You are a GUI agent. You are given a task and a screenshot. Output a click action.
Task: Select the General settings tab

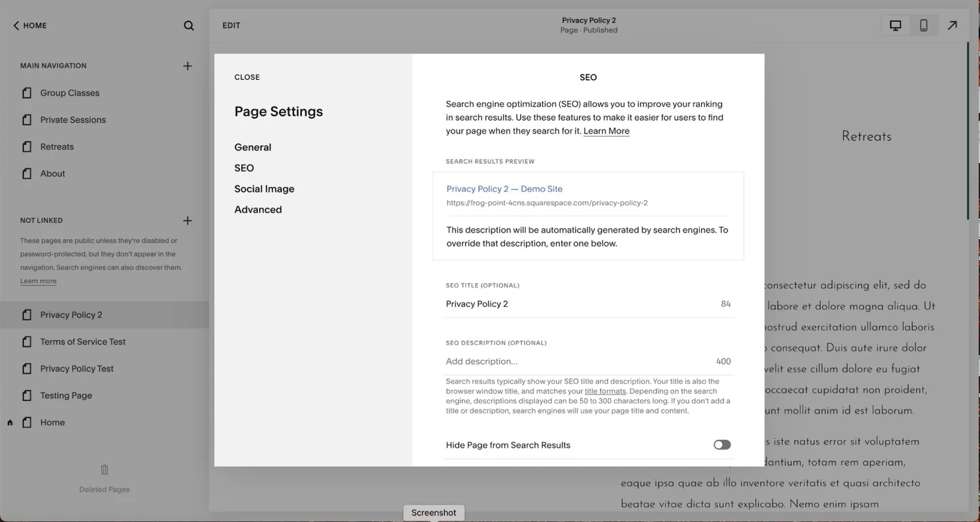[252, 147]
